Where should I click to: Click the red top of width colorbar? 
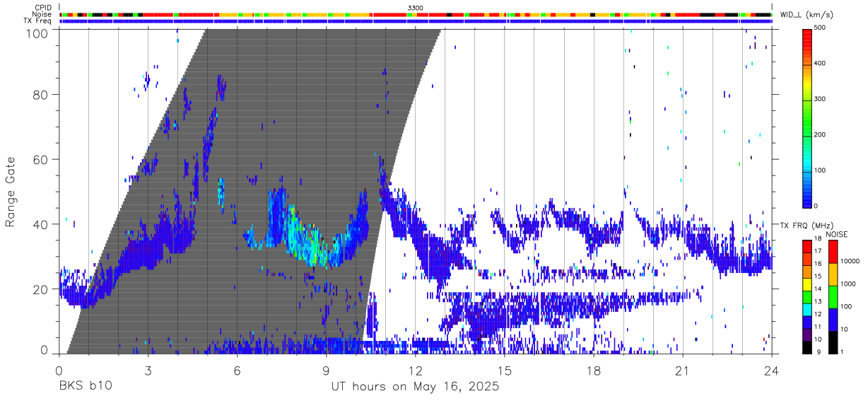coord(808,37)
